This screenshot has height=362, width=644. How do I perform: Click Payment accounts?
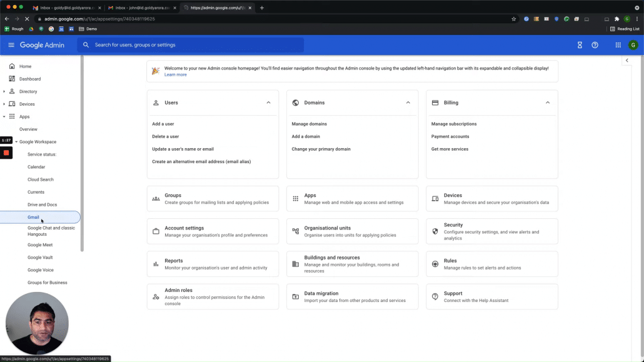coord(450,136)
